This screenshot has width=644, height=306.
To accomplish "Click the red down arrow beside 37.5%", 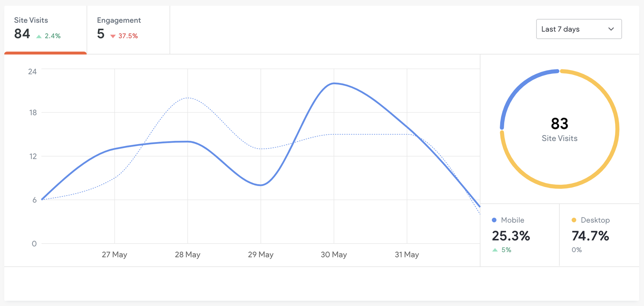I will tap(113, 36).
